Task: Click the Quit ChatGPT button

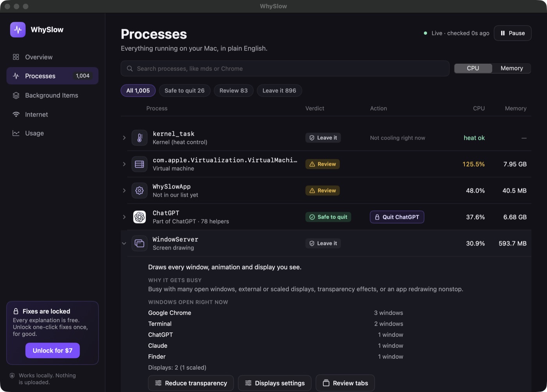Action: pyautogui.click(x=397, y=217)
